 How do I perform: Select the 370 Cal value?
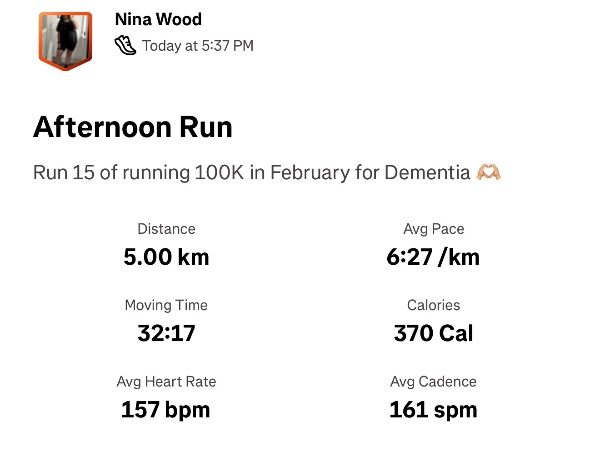click(433, 333)
